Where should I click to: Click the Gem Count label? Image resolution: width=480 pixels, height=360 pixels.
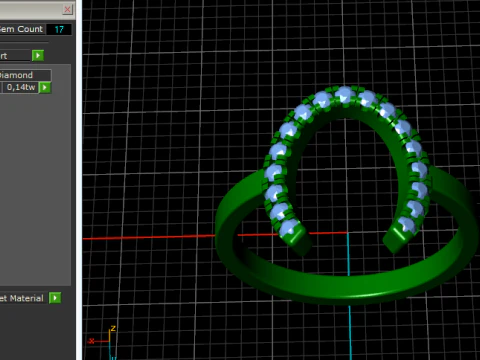click(x=22, y=29)
